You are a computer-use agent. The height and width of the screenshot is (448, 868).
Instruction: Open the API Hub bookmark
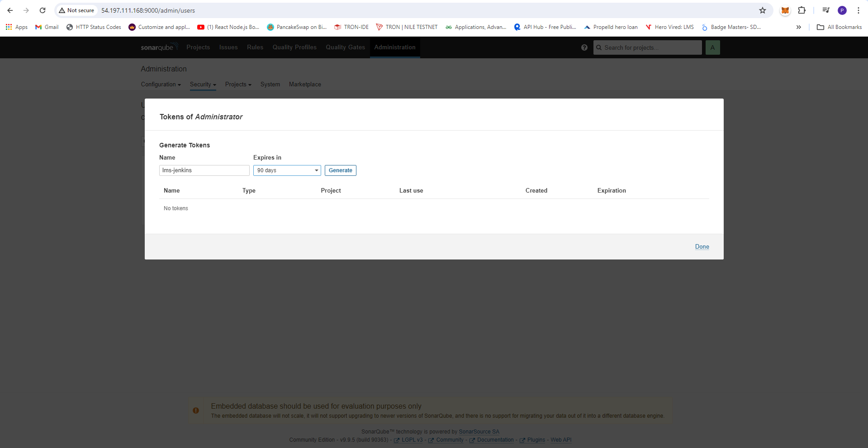[545, 27]
